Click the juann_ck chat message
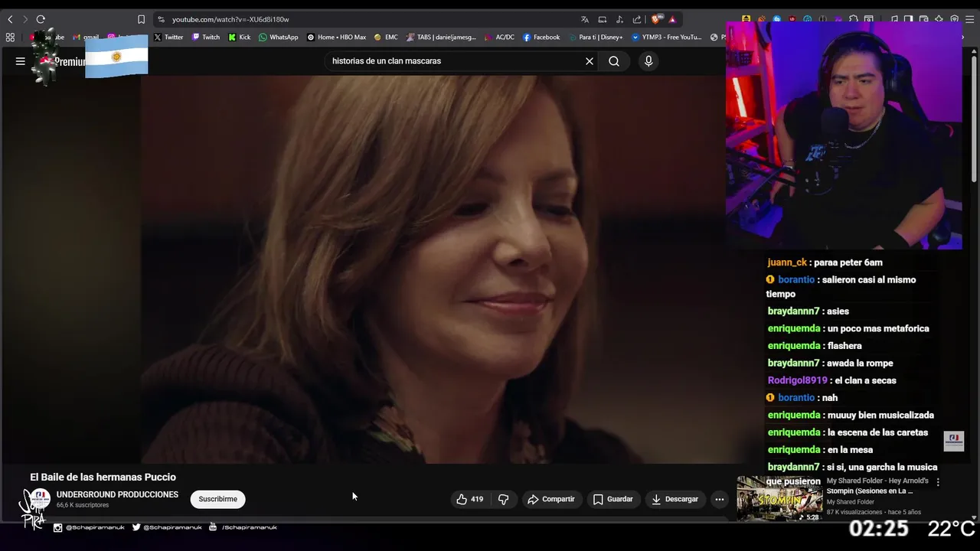This screenshot has width=980, height=551. (825, 262)
